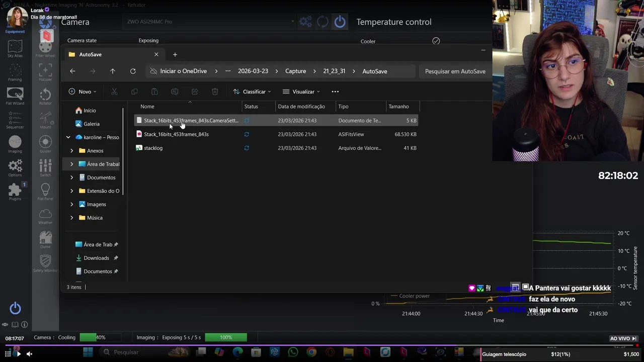Expand the Anexos folder
The width and height of the screenshot is (644, 362).
(x=71, y=151)
